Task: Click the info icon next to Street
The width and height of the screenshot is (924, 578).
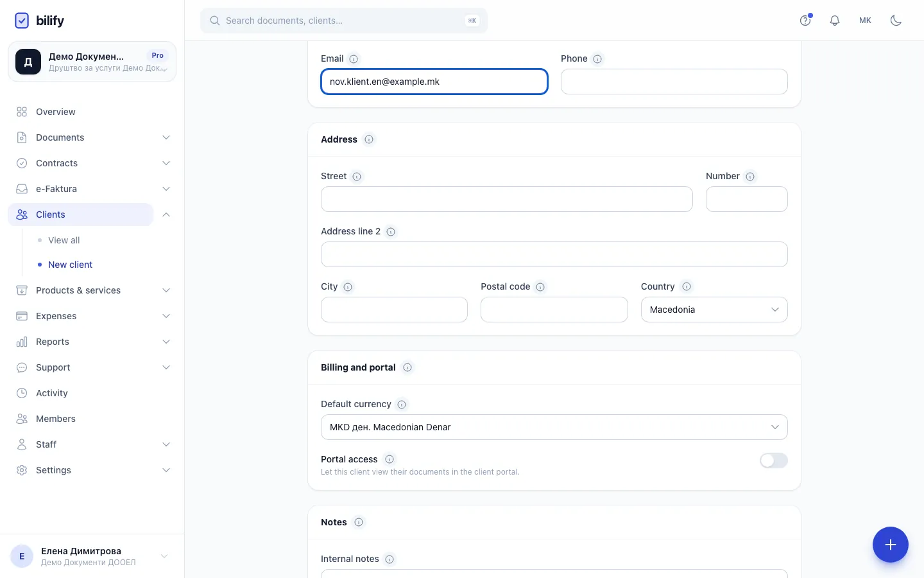Action: (357, 177)
